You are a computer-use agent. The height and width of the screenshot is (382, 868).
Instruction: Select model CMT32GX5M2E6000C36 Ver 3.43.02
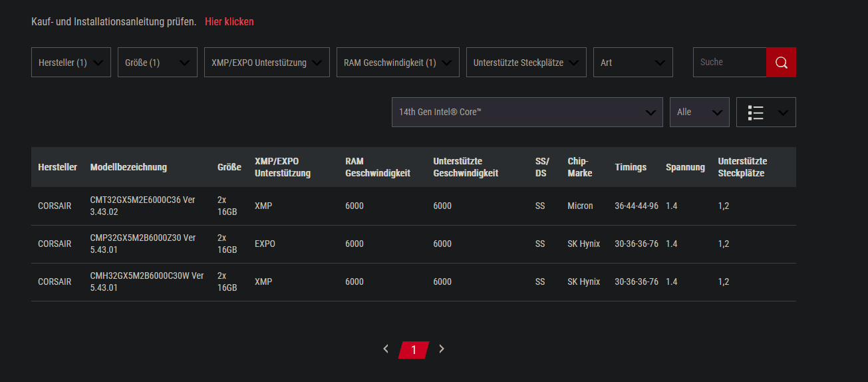(x=143, y=206)
